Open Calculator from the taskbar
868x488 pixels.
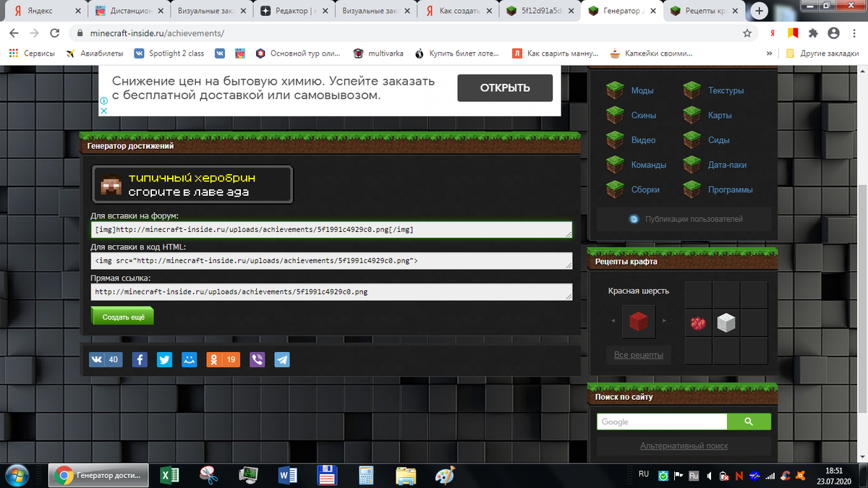point(367,475)
